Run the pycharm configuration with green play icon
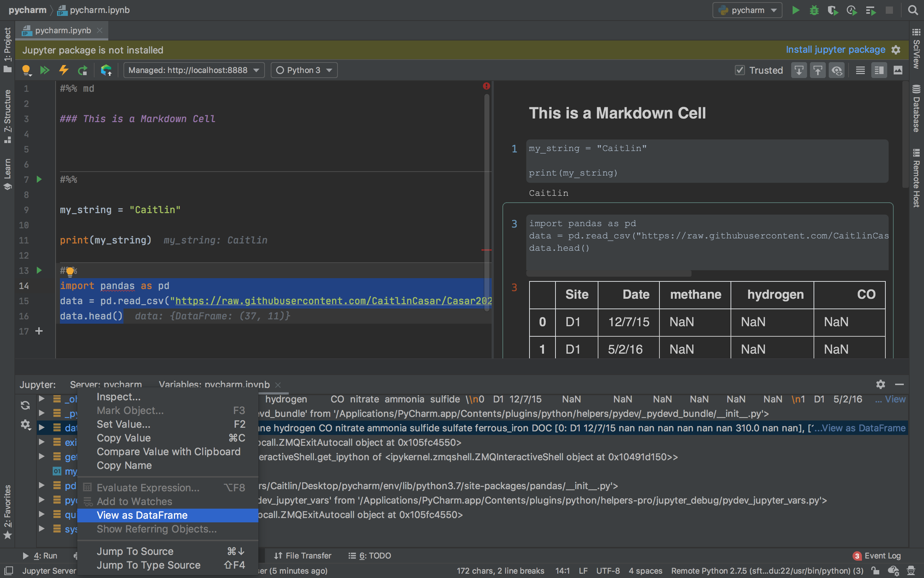The image size is (924, 578). (796, 10)
